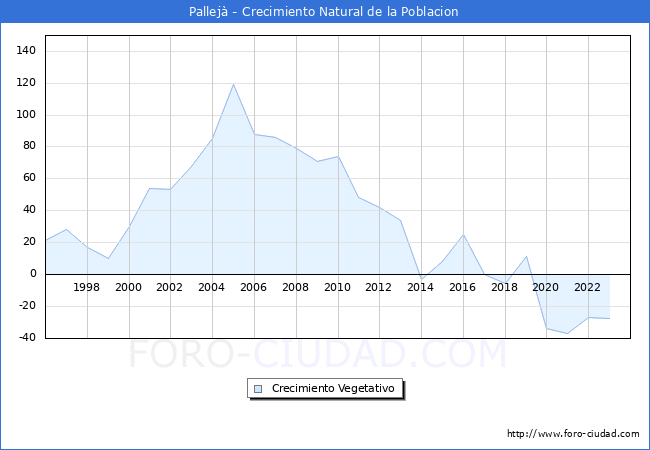Click the y-axis label 0
This screenshot has width=650, height=450.
33,273
